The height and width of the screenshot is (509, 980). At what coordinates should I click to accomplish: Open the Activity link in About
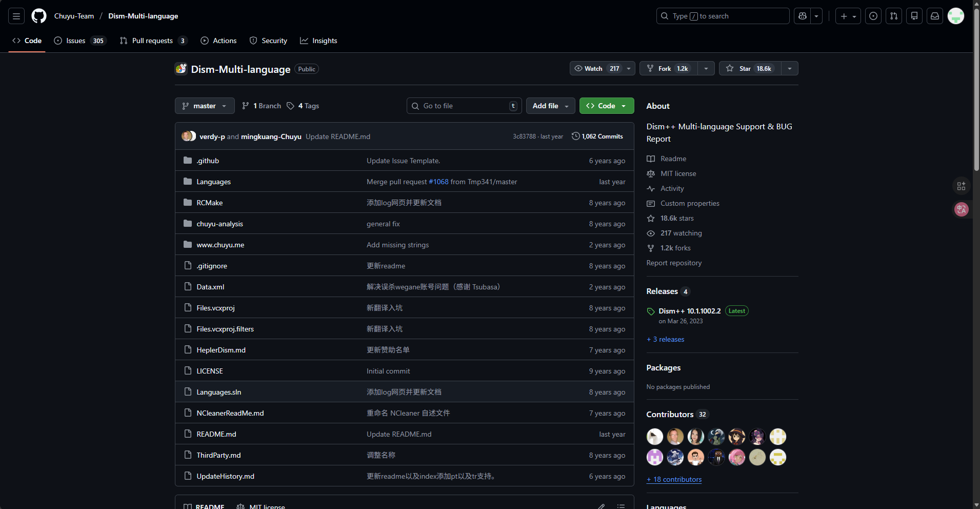[x=672, y=188]
